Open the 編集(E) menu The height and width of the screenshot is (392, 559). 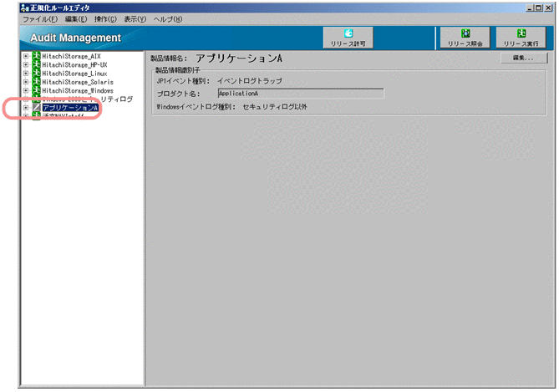point(76,19)
